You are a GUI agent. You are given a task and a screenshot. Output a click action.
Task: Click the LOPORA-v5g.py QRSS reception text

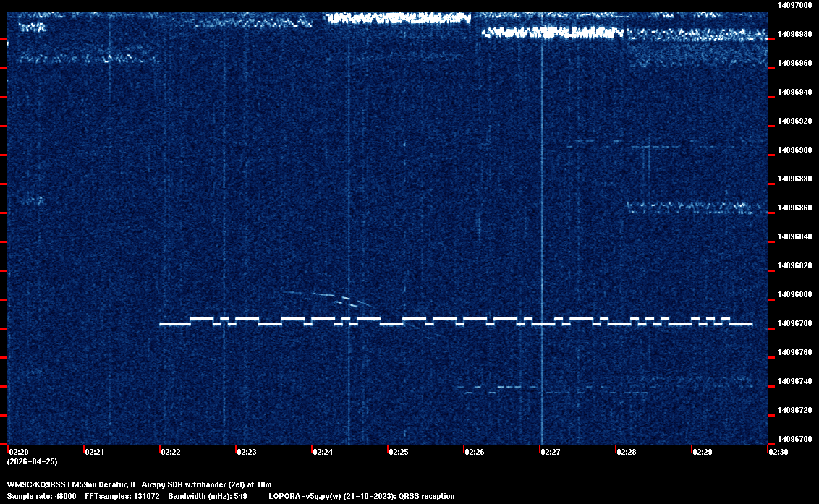point(362,496)
